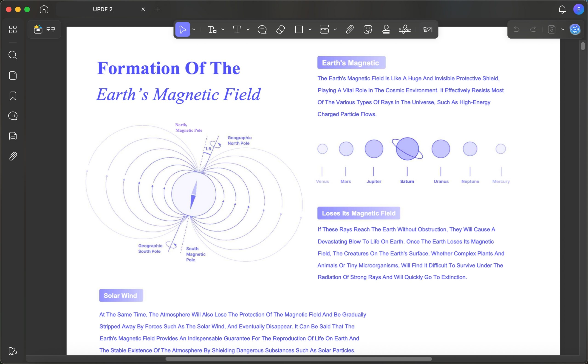Open the search panel in sidebar
The image size is (588, 364).
pyautogui.click(x=13, y=55)
